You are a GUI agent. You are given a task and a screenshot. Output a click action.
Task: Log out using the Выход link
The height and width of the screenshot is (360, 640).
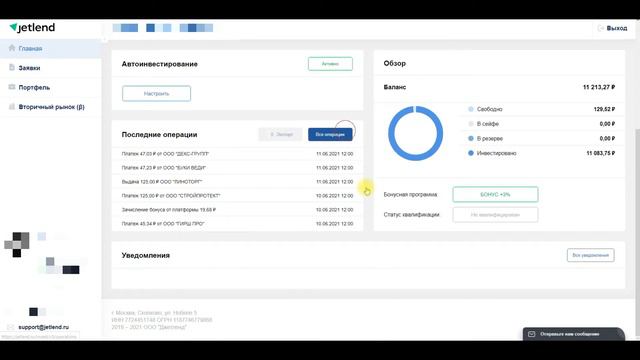point(616,28)
